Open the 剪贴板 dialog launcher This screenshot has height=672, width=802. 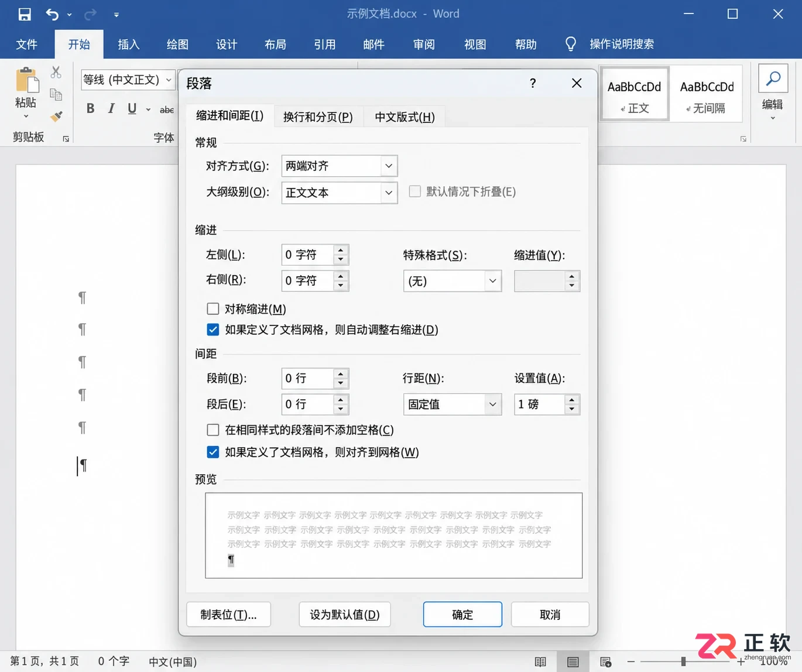66,139
